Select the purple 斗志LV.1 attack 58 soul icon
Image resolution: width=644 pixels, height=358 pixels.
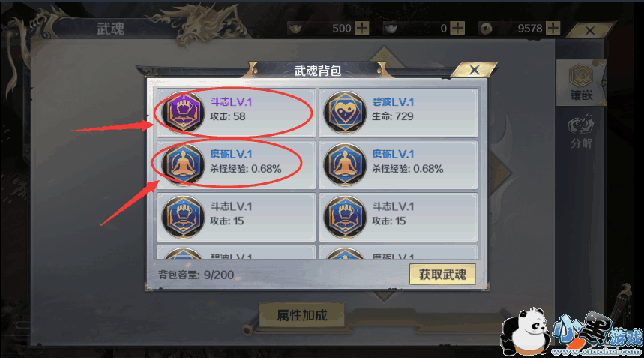point(183,113)
